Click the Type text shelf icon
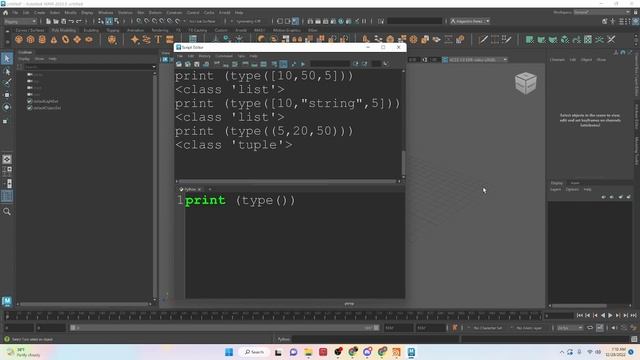The height and width of the screenshot is (360, 640). (x=158, y=40)
